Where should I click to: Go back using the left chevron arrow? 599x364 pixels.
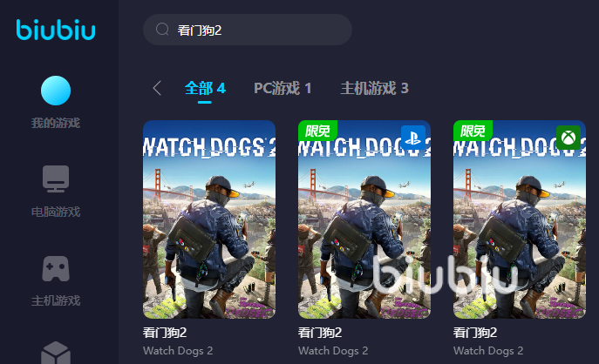point(157,88)
